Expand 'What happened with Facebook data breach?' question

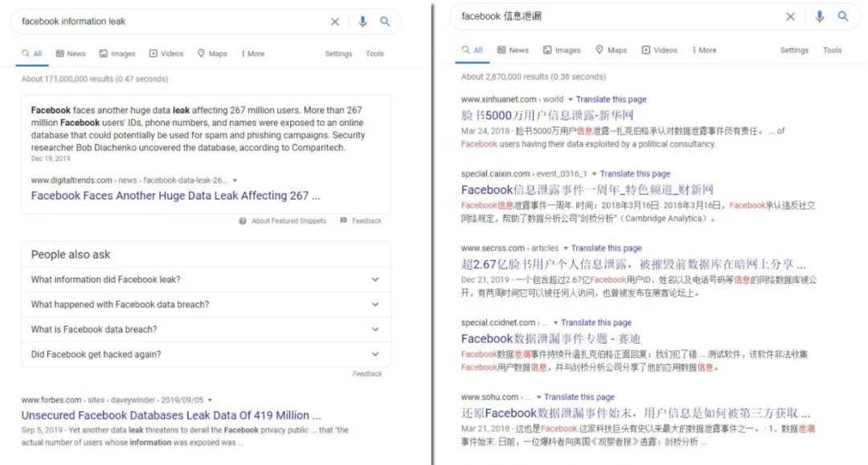(x=206, y=304)
